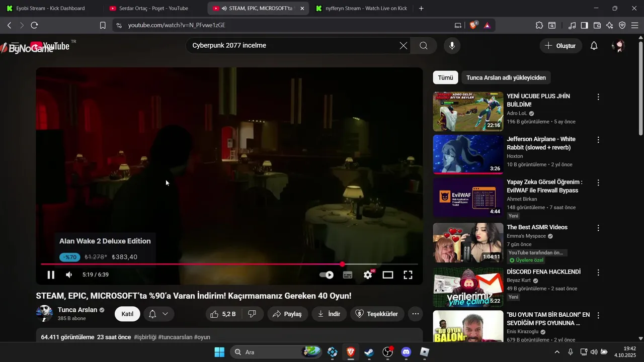644x362 pixels.
Task: Open browser extensions puzzle icon
Action: pos(539,25)
